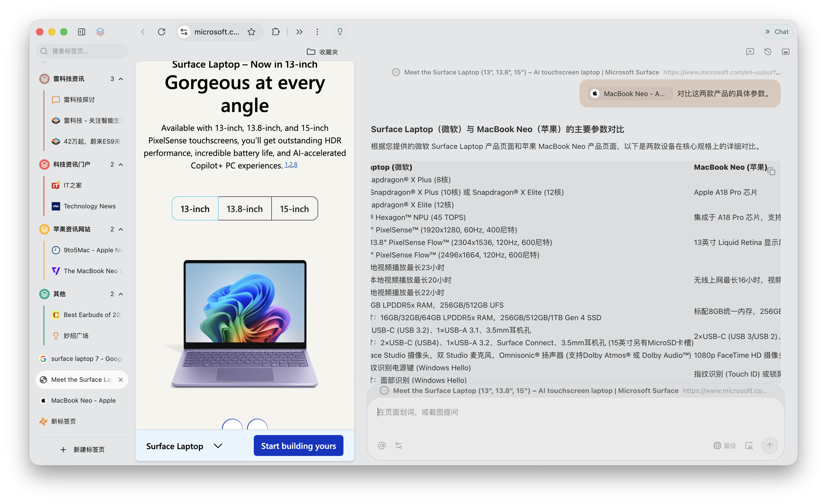Viewport: 827px width, 504px height.
Task: Click the lightbulb tips icon
Action: [x=340, y=32]
